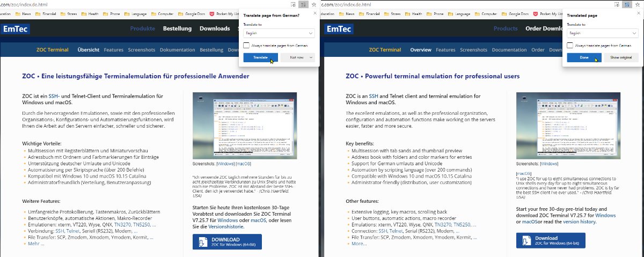
Task: Click the EmTec logo on the German page
Action: [x=16, y=28]
